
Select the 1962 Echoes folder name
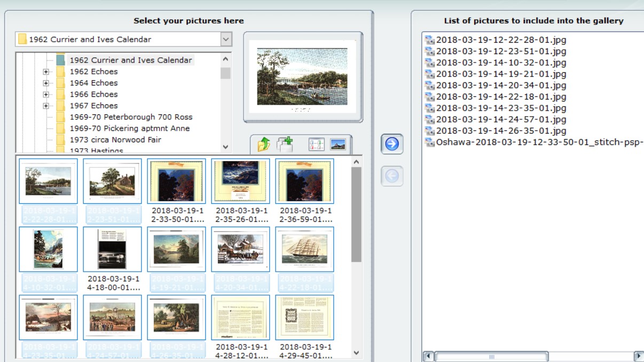coord(93,72)
